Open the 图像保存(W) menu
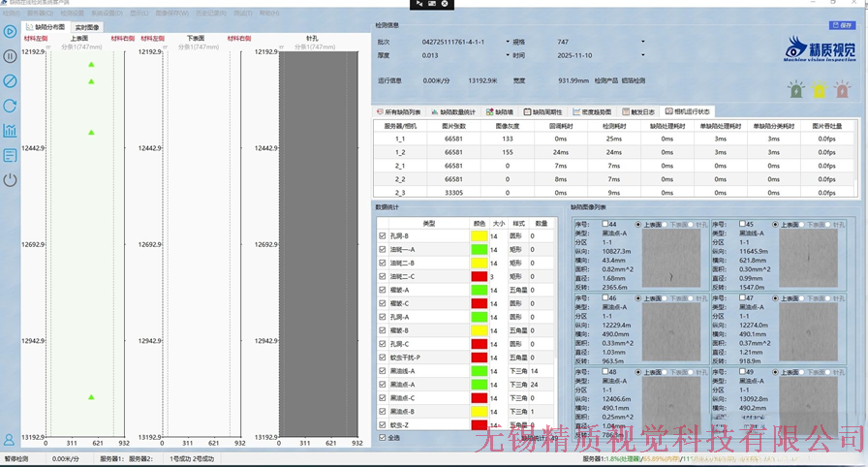 [x=172, y=13]
